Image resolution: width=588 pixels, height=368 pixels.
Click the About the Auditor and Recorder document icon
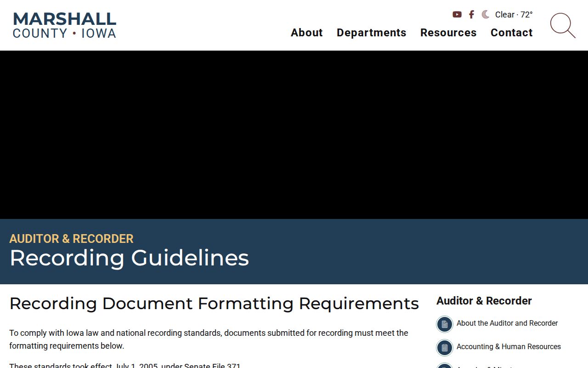(445, 324)
